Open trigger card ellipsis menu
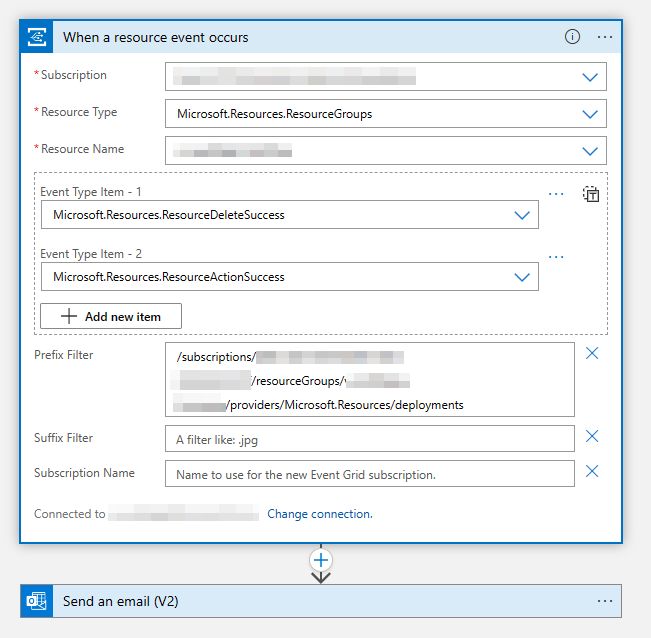 [604, 37]
